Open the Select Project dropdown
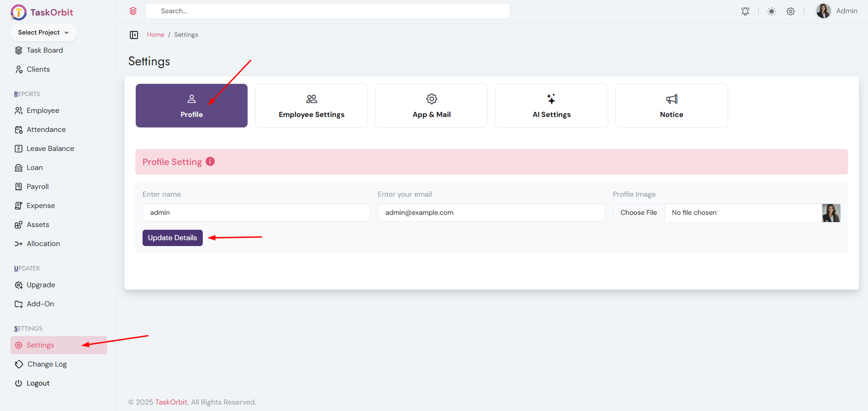 [43, 33]
